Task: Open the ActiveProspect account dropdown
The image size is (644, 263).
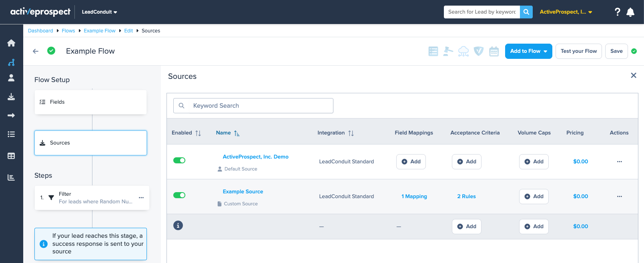Action: click(x=566, y=12)
